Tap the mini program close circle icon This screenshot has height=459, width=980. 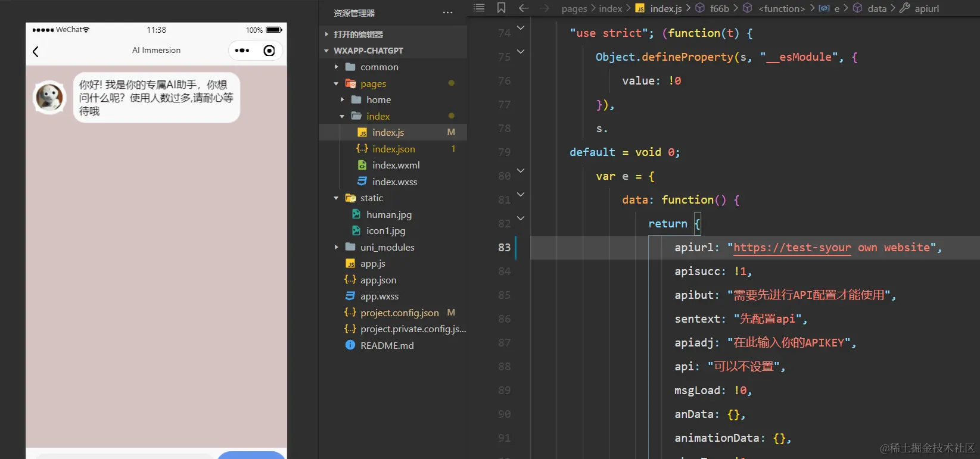[269, 51]
